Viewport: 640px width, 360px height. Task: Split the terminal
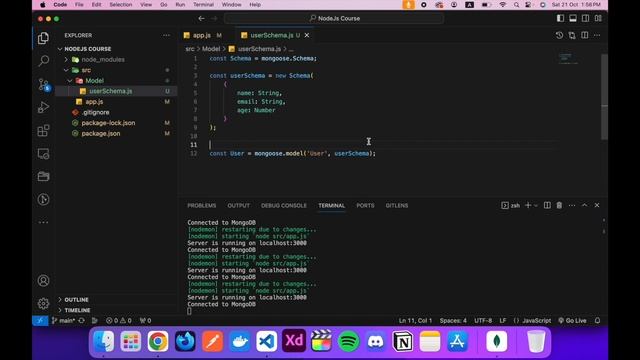pyautogui.click(x=547, y=205)
